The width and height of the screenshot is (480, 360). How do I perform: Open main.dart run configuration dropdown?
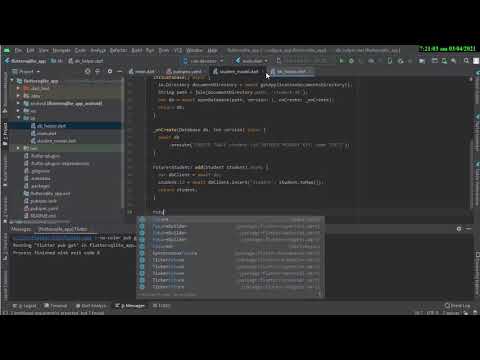coord(252,61)
